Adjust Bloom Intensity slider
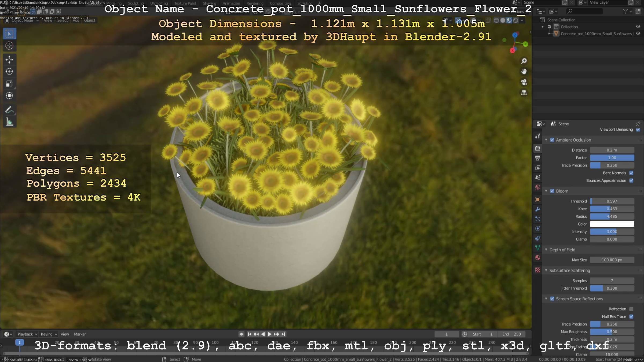Viewport: 644px width, 362px height. click(612, 232)
